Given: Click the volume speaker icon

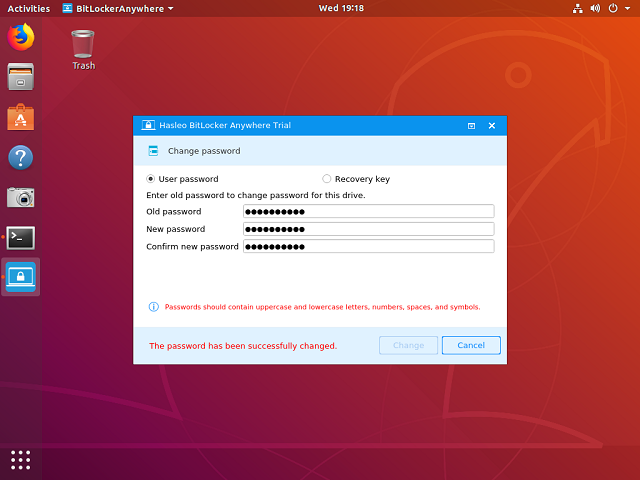Looking at the screenshot, I should [x=595, y=8].
